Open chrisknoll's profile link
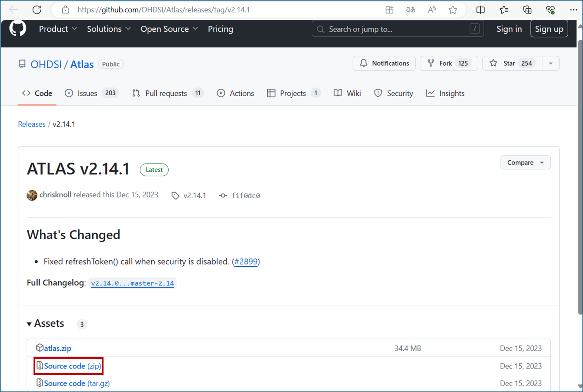Viewport: 583px width, 392px height. coord(55,195)
